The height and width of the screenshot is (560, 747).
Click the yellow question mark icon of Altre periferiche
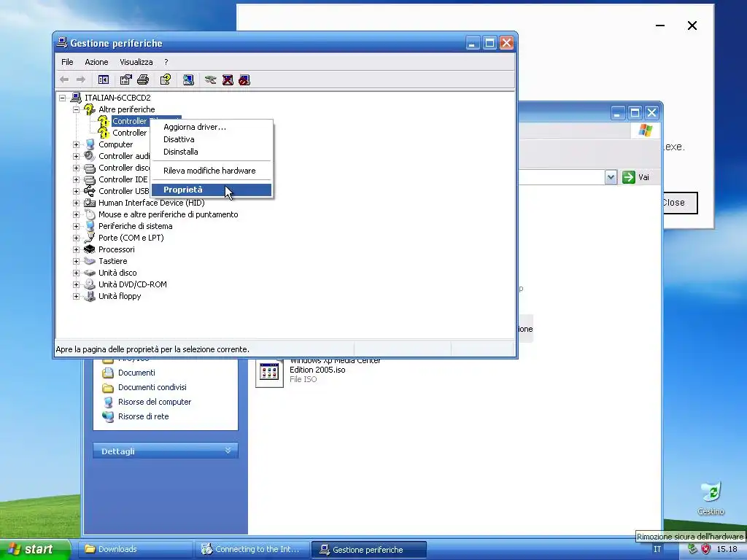tap(90, 109)
